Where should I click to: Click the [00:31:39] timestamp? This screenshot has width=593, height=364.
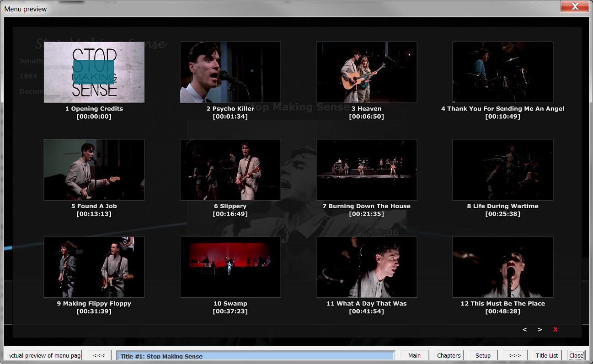tap(94, 311)
